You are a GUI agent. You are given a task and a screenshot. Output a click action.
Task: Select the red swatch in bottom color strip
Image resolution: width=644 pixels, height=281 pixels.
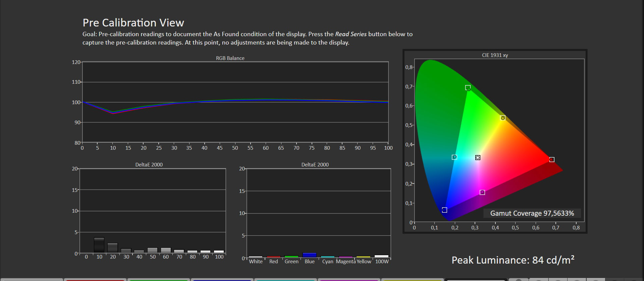click(95, 279)
